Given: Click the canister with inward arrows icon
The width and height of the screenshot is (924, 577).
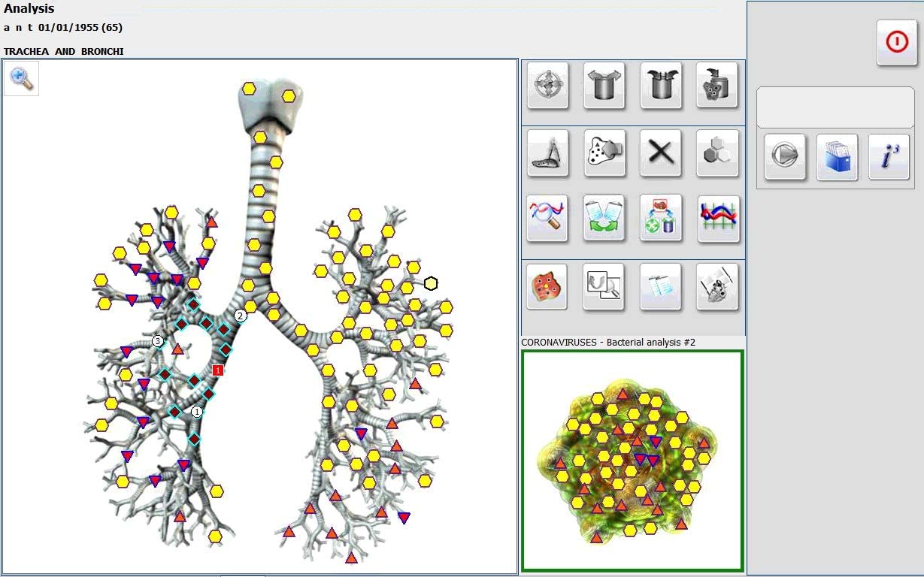Looking at the screenshot, I should (661, 85).
